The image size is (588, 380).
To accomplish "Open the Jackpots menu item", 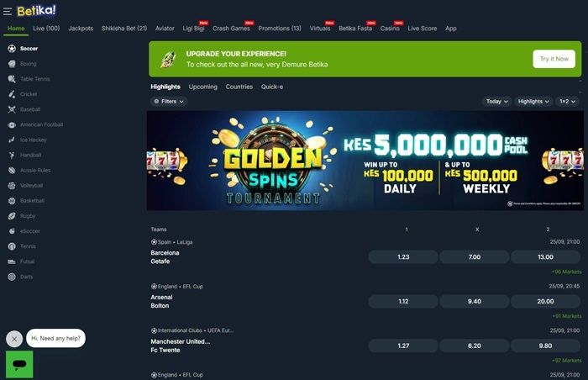I will [81, 29].
